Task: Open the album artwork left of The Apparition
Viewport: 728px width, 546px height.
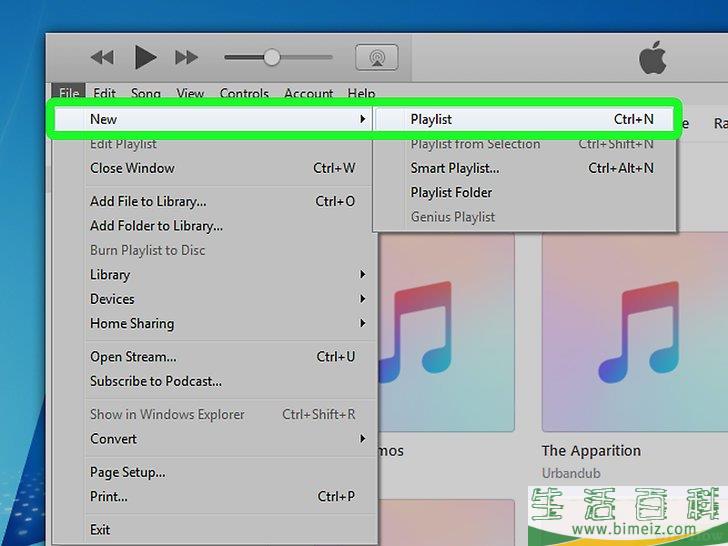Action: click(447, 332)
